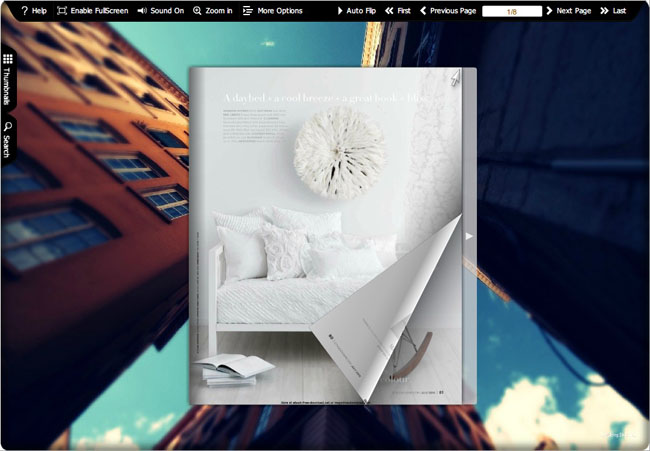Go to the Next Page
650x451 pixels.
pos(569,11)
